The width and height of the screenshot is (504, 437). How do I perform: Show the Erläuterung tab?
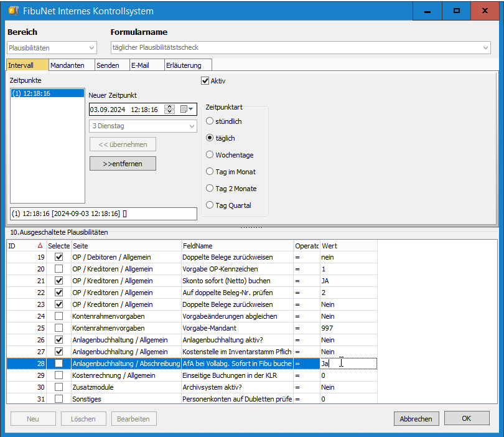(188, 65)
